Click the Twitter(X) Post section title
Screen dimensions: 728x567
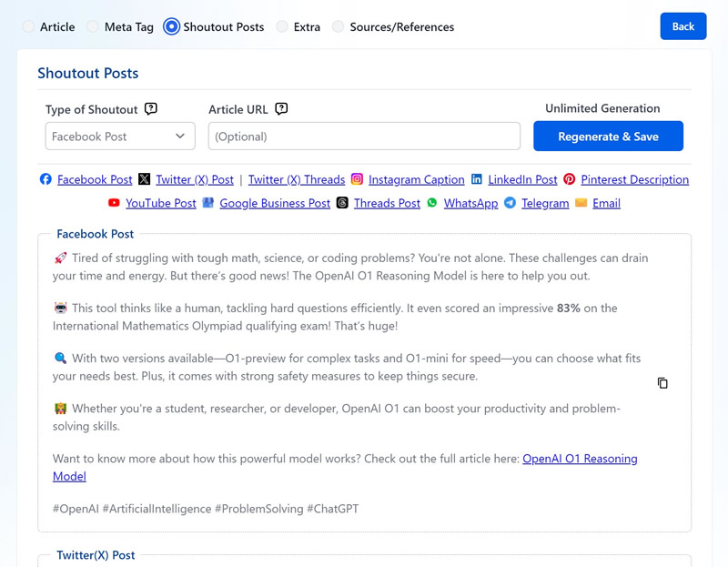96,555
